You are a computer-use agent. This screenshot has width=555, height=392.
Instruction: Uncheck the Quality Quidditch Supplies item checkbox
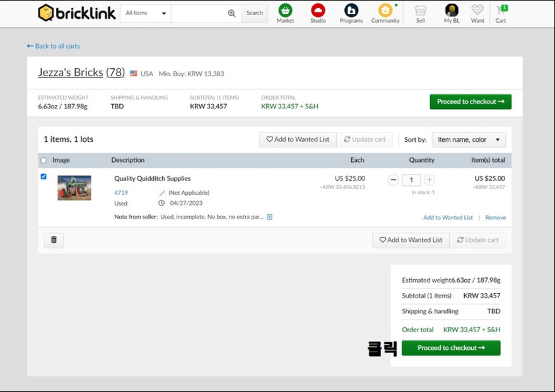(44, 176)
